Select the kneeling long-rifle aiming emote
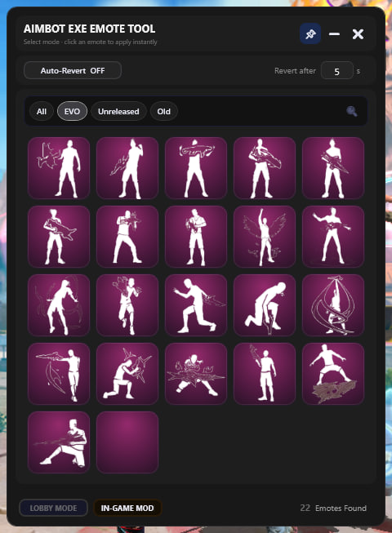 pyautogui.click(x=59, y=442)
